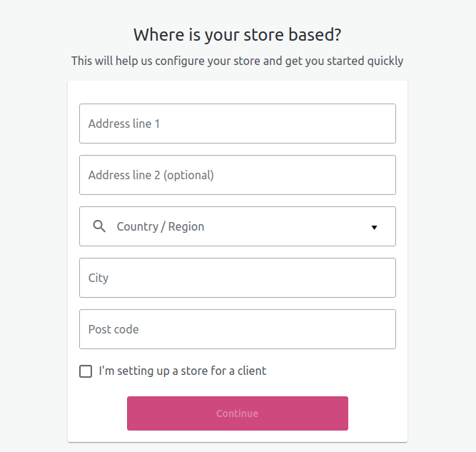Click the subtitle about configuring your store

(x=238, y=61)
